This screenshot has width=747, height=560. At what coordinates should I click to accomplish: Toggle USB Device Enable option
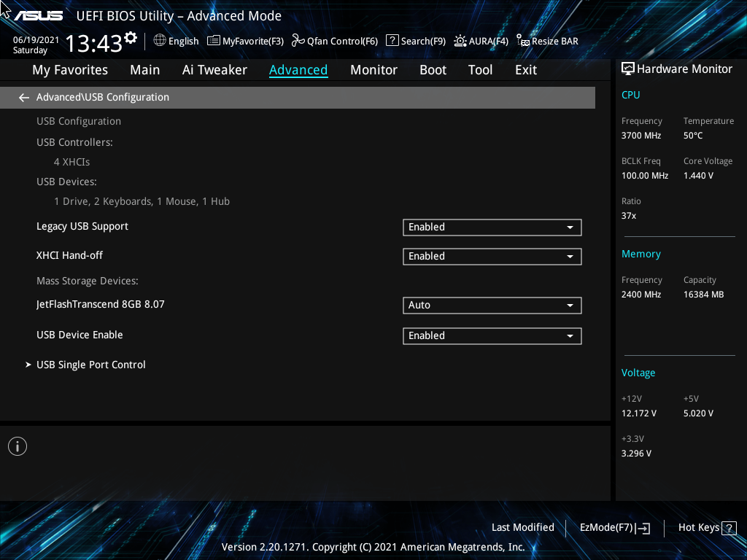pos(492,335)
